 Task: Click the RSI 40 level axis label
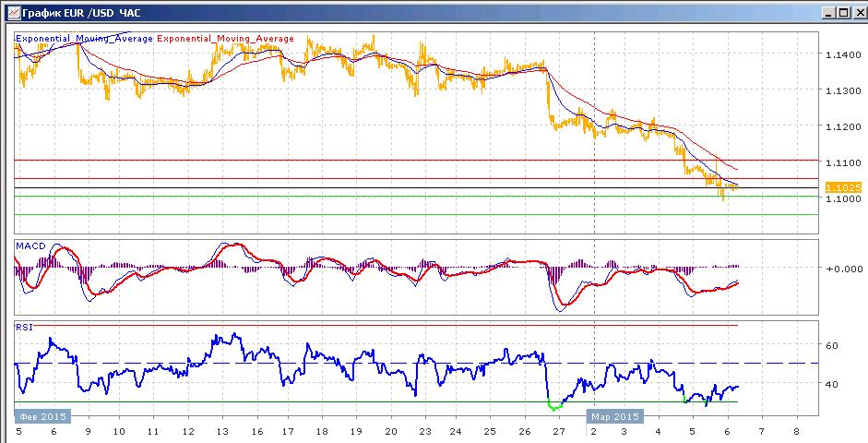pyautogui.click(x=831, y=384)
